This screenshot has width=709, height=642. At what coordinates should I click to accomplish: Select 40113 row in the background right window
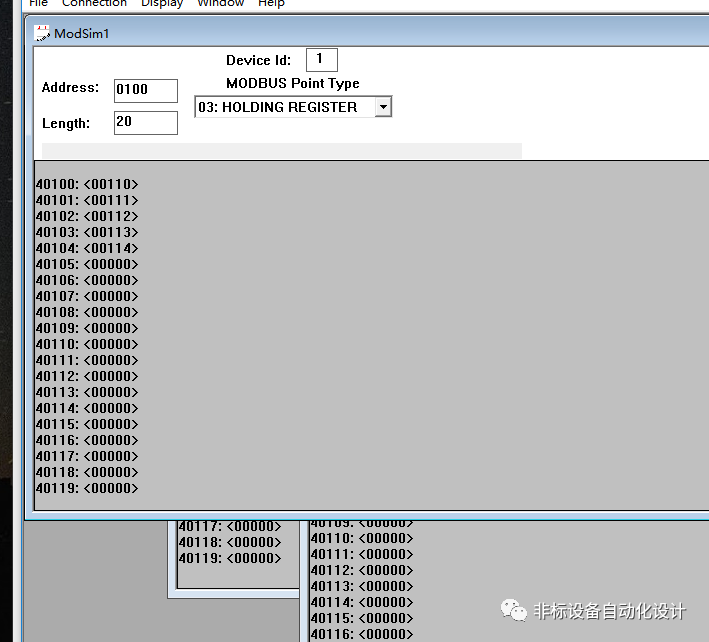pos(362,586)
